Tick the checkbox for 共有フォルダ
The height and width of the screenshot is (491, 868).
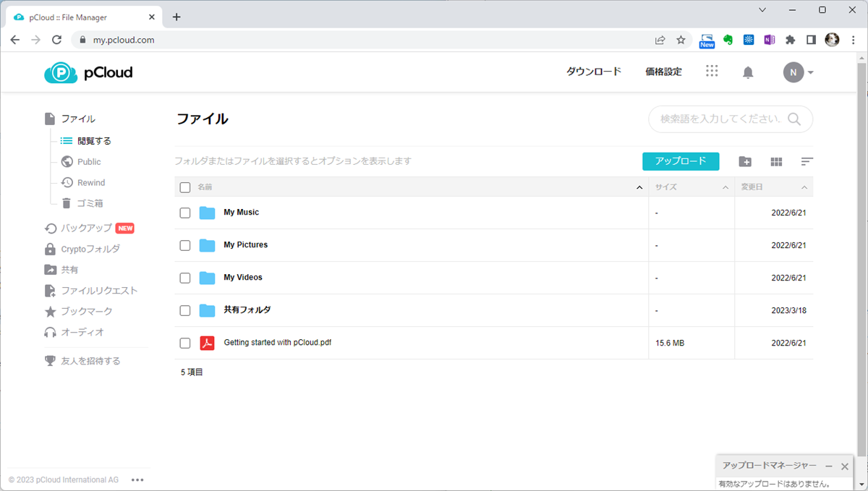[x=185, y=310]
